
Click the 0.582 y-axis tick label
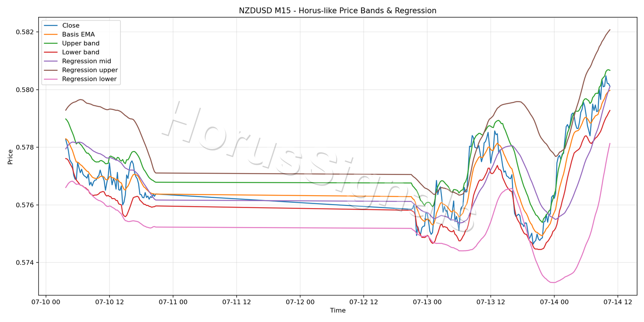[x=25, y=32]
